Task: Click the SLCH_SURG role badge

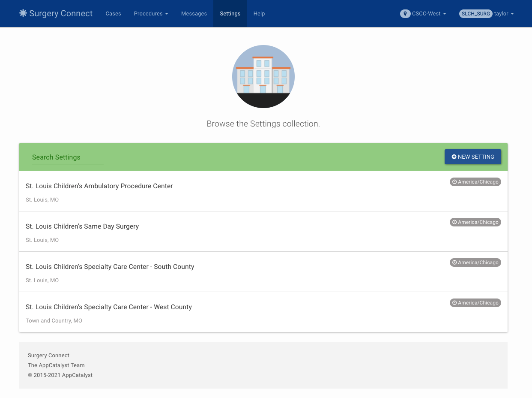Action: pyautogui.click(x=475, y=14)
